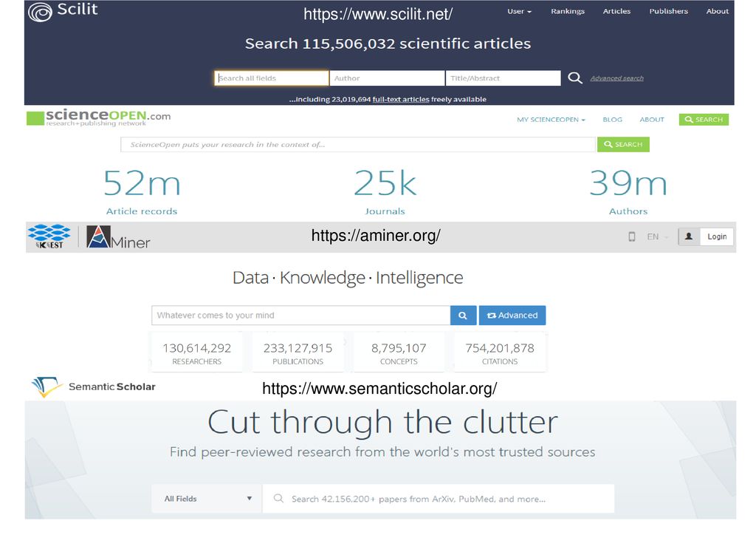Image resolution: width=756 pixels, height=535 pixels.
Task: Open About in Scilit menu
Action: (717, 11)
